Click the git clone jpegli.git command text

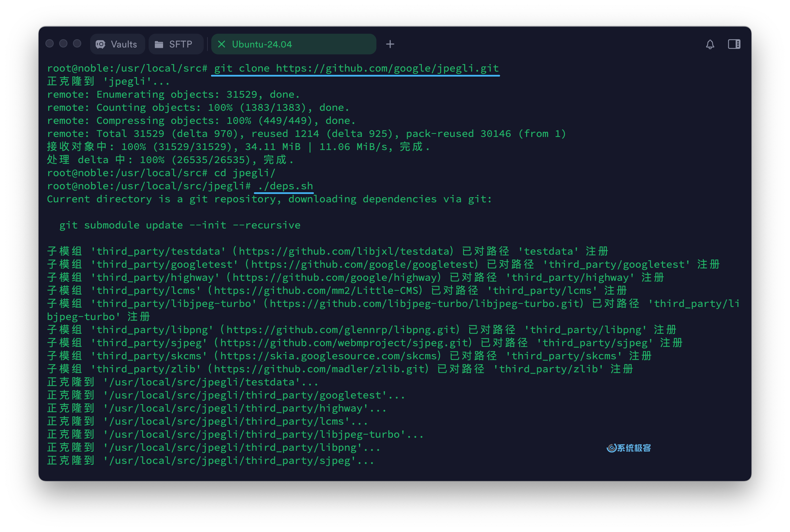(x=356, y=68)
